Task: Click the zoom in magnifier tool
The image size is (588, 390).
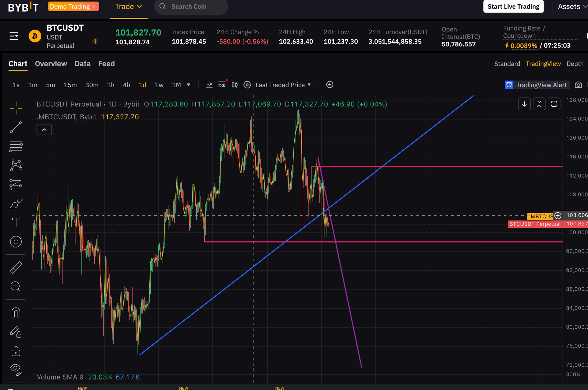Action: (15, 286)
